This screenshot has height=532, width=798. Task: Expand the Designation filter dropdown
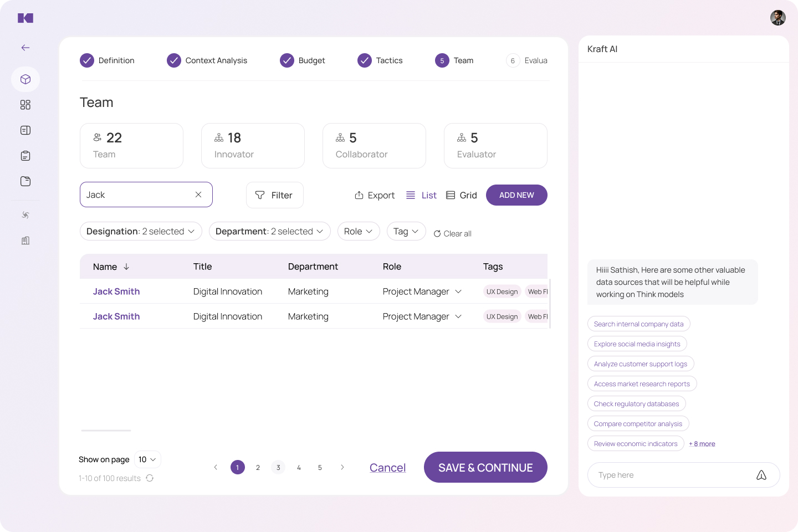point(141,231)
